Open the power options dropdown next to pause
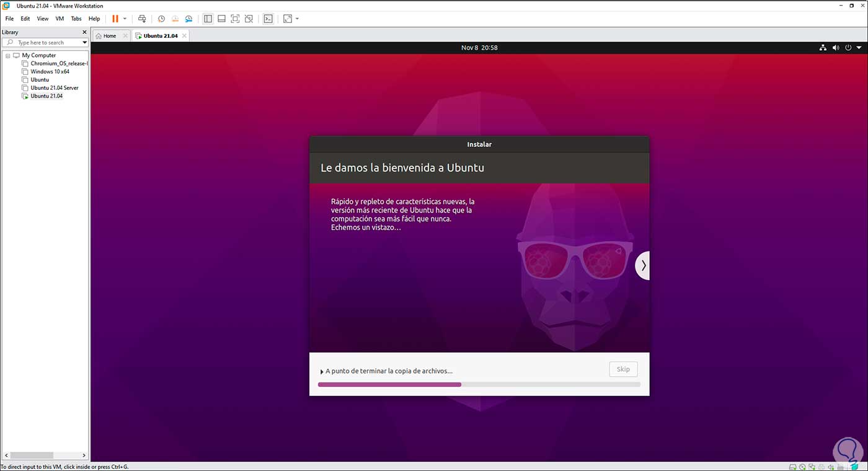 [125, 19]
